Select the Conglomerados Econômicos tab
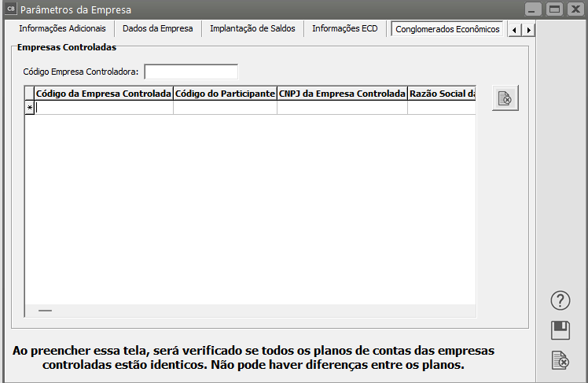This screenshot has width=588, height=383. (447, 29)
